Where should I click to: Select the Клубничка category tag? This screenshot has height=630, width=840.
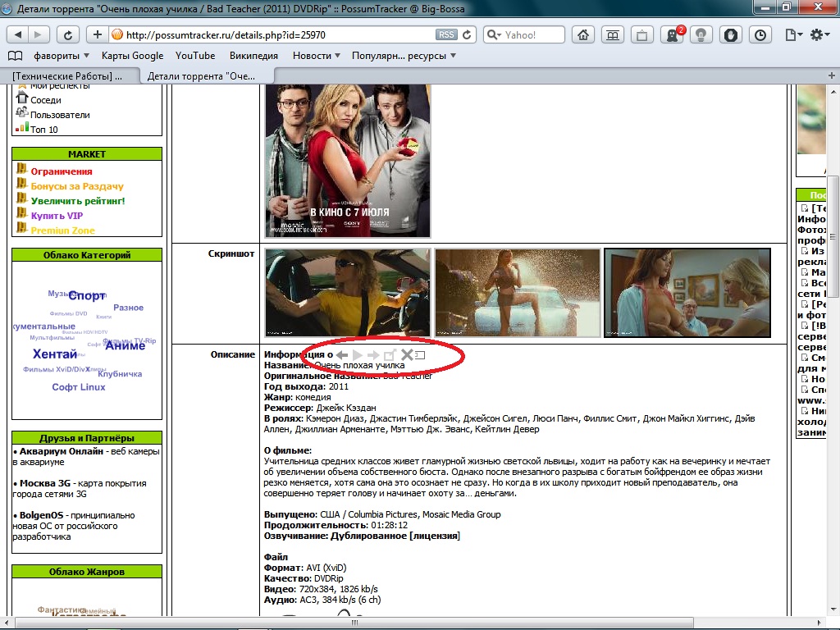pos(120,374)
